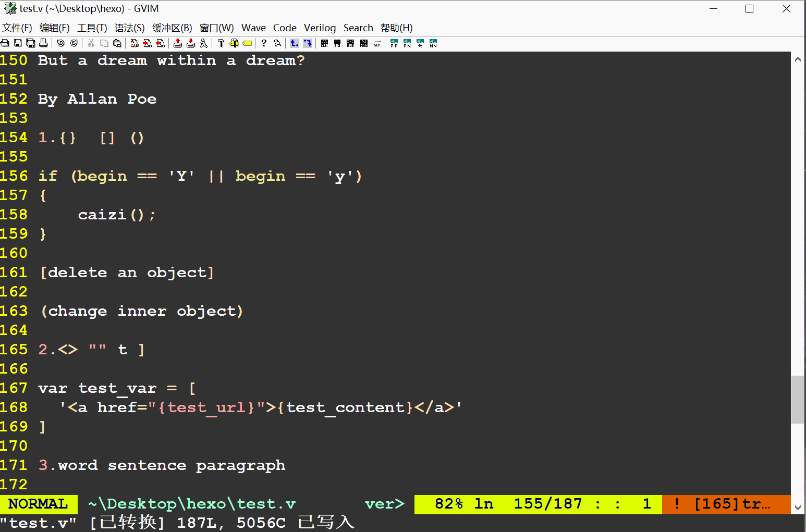Open the Wave menu

pos(253,28)
